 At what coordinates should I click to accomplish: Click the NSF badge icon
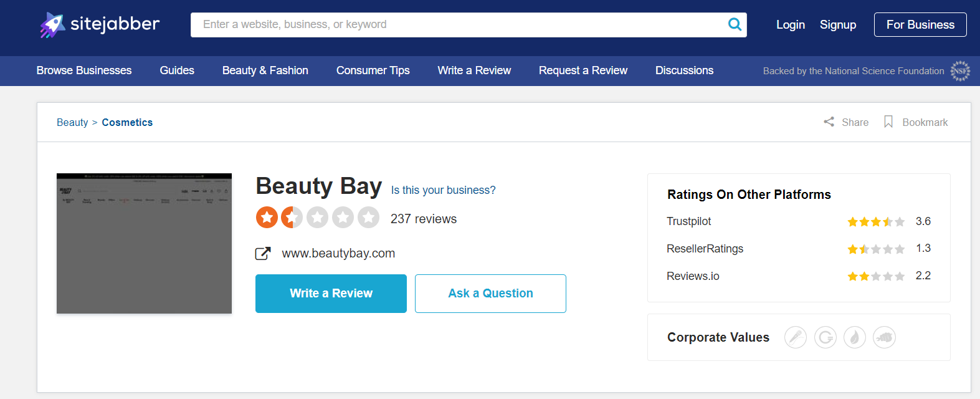pos(960,71)
